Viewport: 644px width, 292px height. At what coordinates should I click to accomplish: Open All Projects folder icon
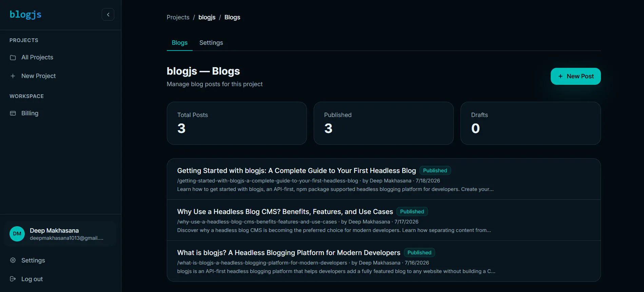(x=13, y=57)
